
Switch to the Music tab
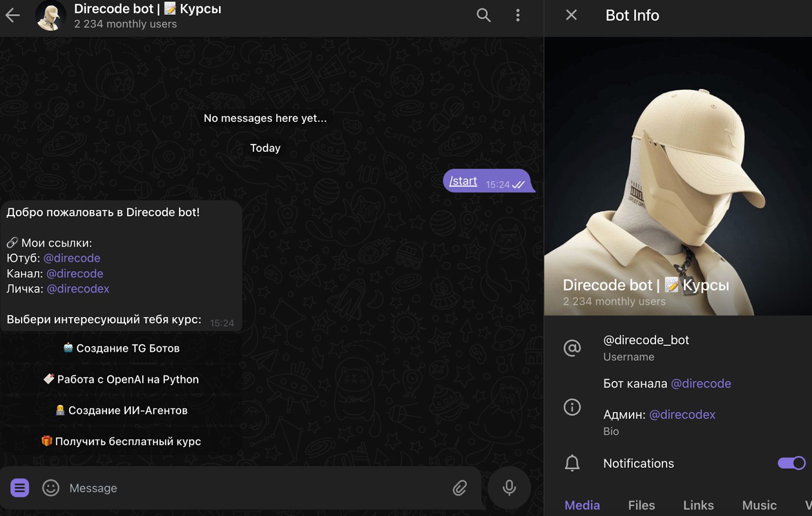[759, 505]
